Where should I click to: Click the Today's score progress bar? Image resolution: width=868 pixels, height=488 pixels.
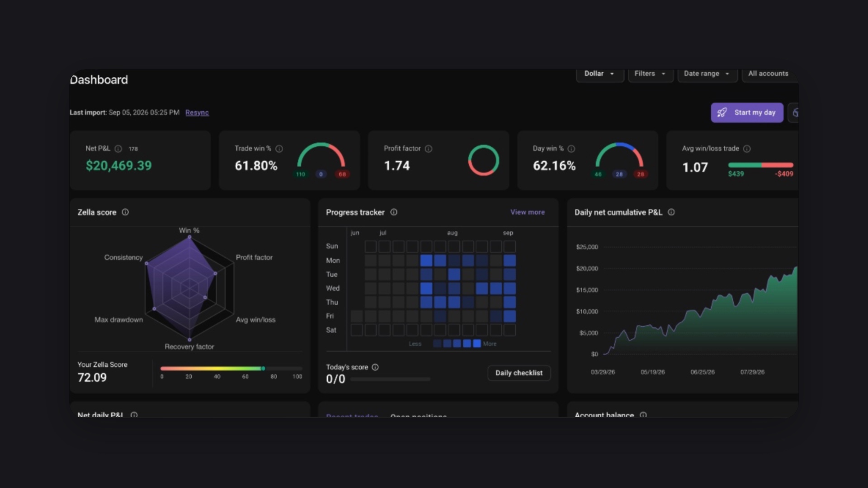[390, 379]
